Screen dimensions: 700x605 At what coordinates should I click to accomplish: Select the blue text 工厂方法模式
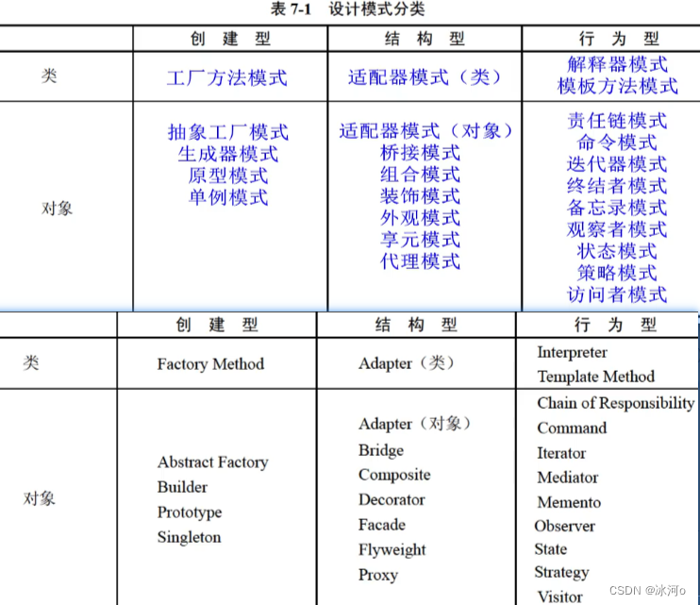[x=226, y=78]
